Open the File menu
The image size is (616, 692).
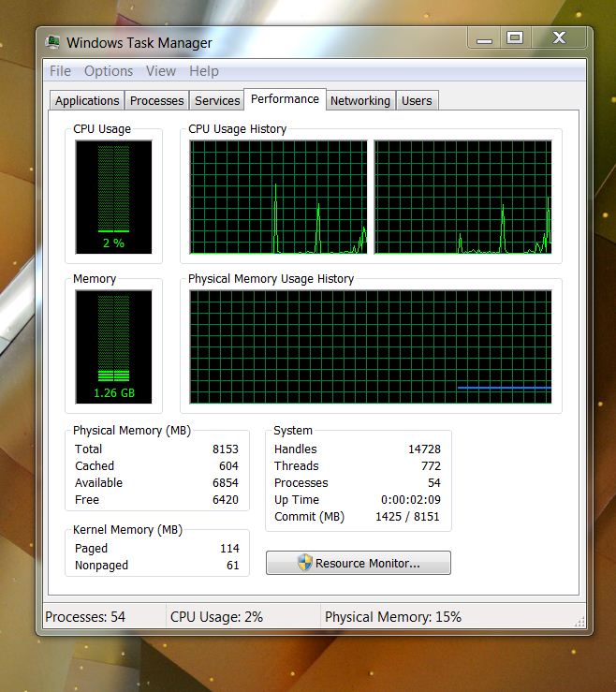[60, 71]
